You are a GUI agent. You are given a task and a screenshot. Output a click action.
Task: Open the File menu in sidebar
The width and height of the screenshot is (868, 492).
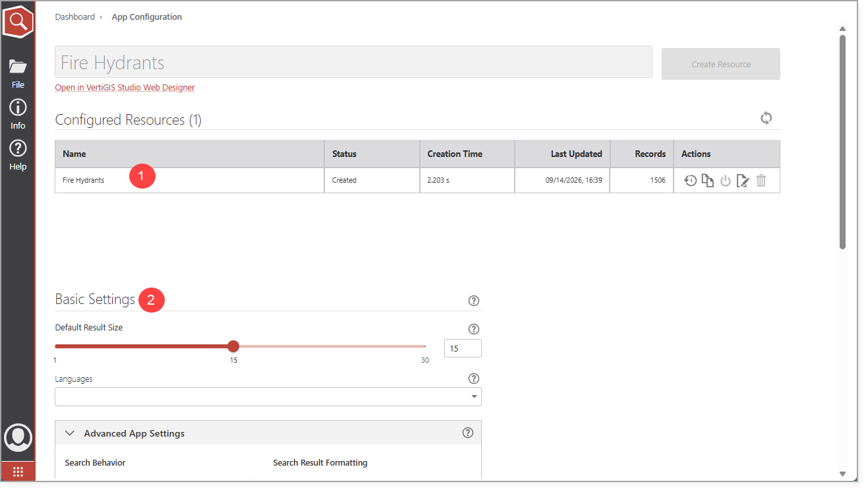click(x=18, y=73)
